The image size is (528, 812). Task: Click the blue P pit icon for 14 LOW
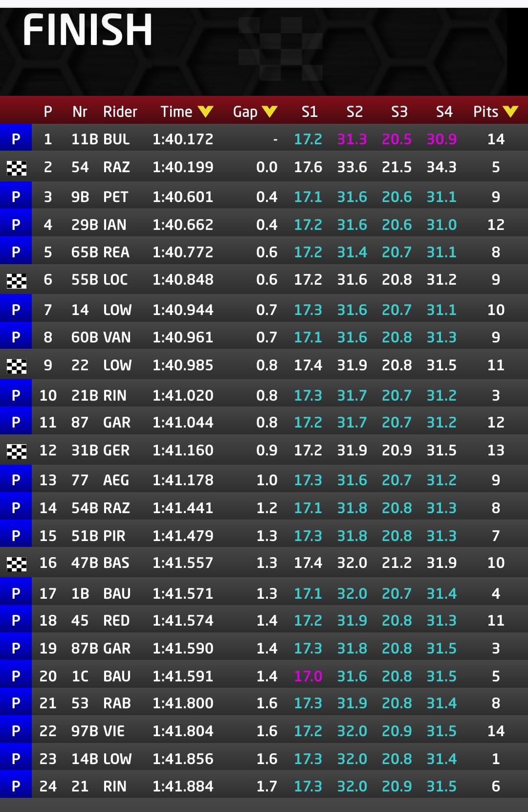click(x=16, y=309)
